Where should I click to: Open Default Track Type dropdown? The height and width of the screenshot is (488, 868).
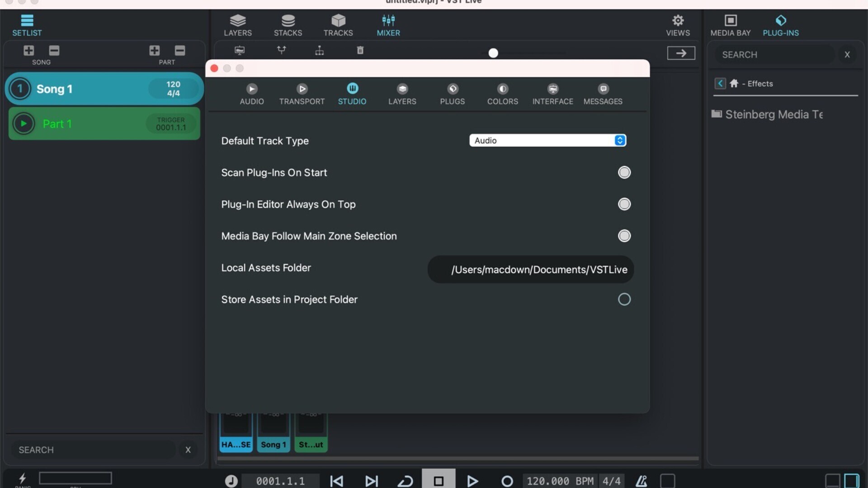[547, 141]
